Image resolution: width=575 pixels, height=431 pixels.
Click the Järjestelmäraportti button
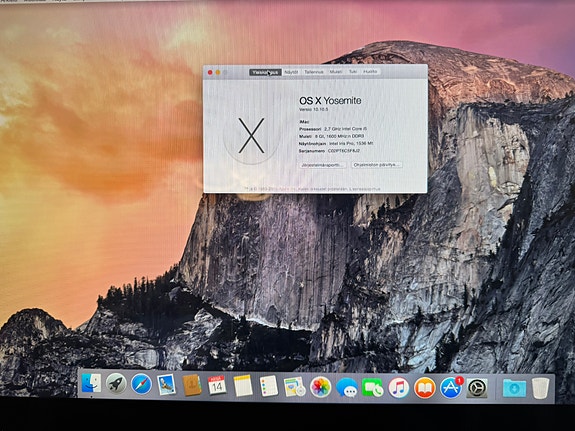(x=323, y=165)
